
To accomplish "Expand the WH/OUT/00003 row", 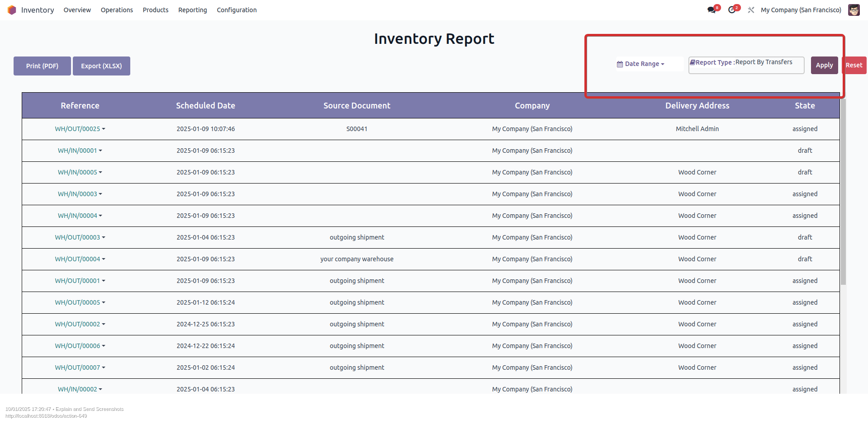I will point(80,237).
